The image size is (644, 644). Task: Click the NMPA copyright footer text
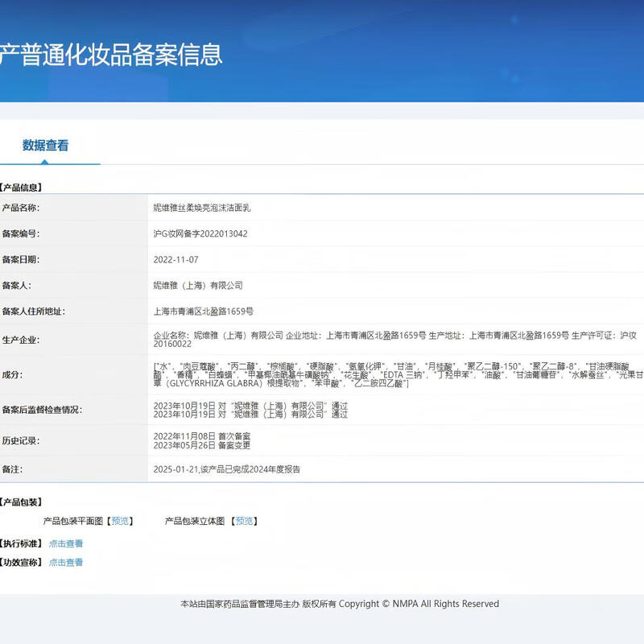pos(339,604)
